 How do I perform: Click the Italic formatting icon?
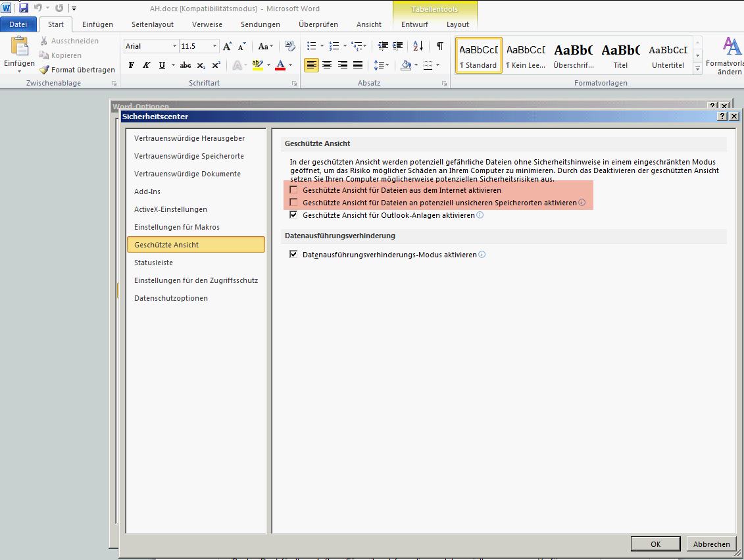point(146,65)
